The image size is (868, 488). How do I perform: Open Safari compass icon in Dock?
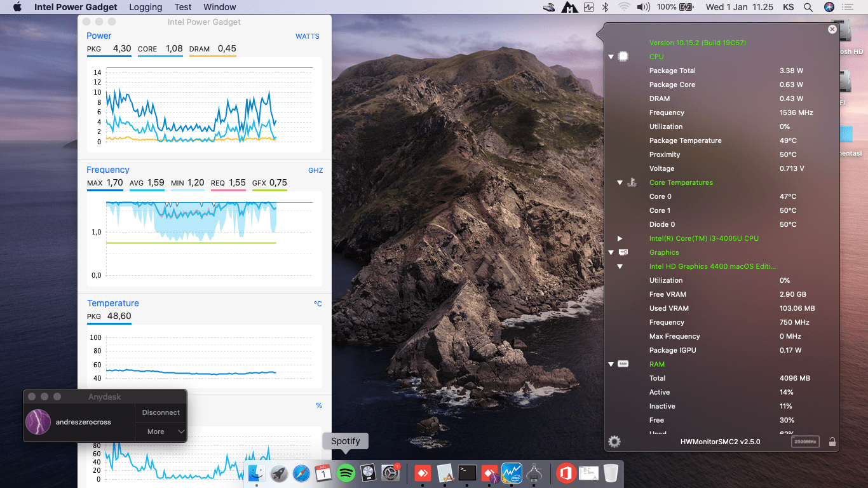301,473
